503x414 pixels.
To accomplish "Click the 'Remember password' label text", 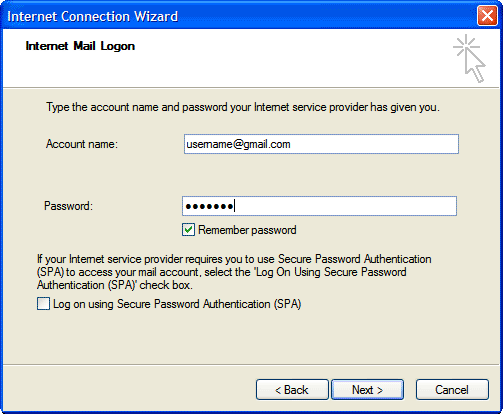I will pos(247,230).
